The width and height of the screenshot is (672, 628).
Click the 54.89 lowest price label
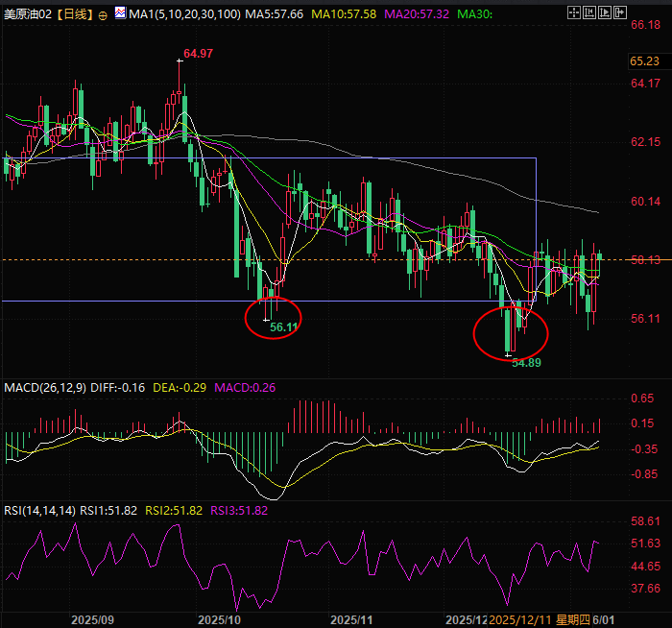click(x=527, y=363)
